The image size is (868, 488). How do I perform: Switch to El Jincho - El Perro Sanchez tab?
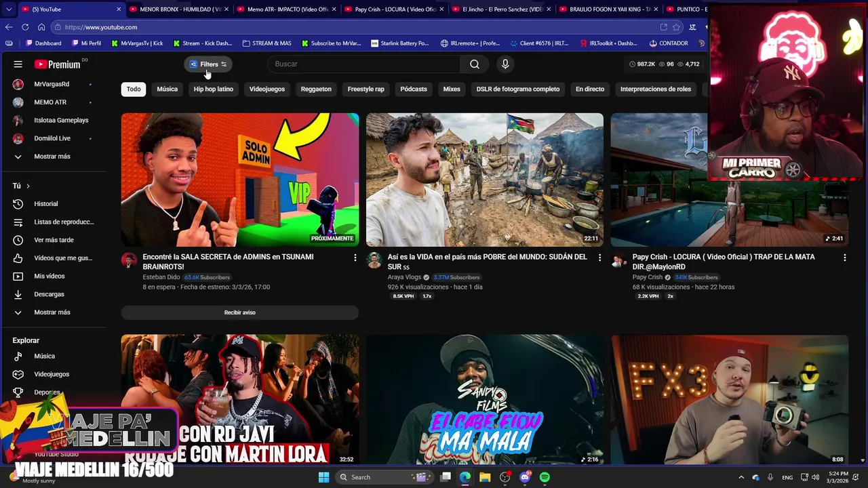point(501,9)
